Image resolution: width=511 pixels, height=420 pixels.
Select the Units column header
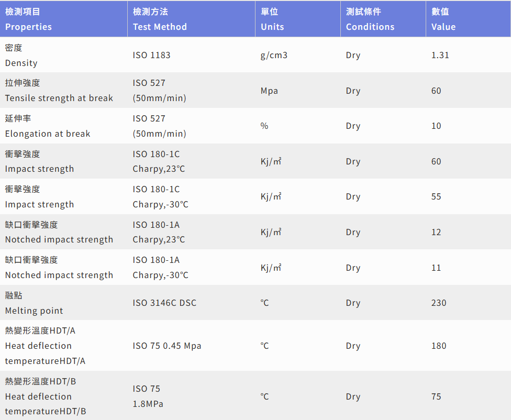tap(298, 19)
